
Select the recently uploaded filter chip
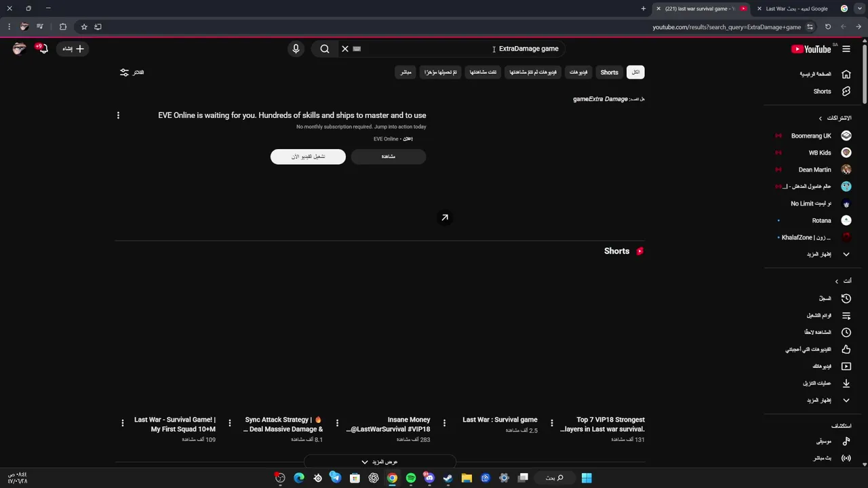(441, 73)
